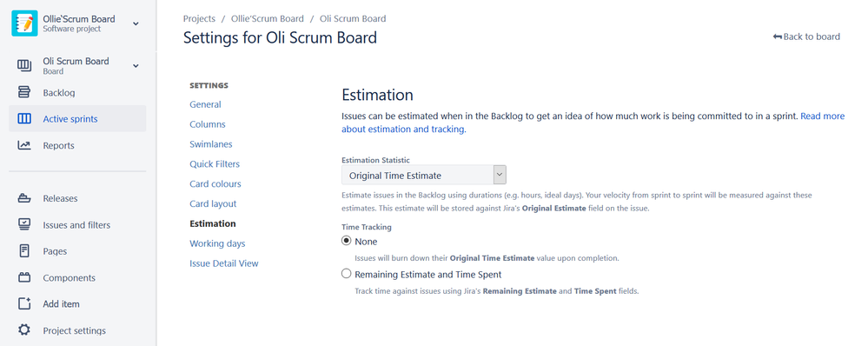This screenshot has height=346, width=868.
Task: Open Read more about estimation link
Action: tap(593, 123)
